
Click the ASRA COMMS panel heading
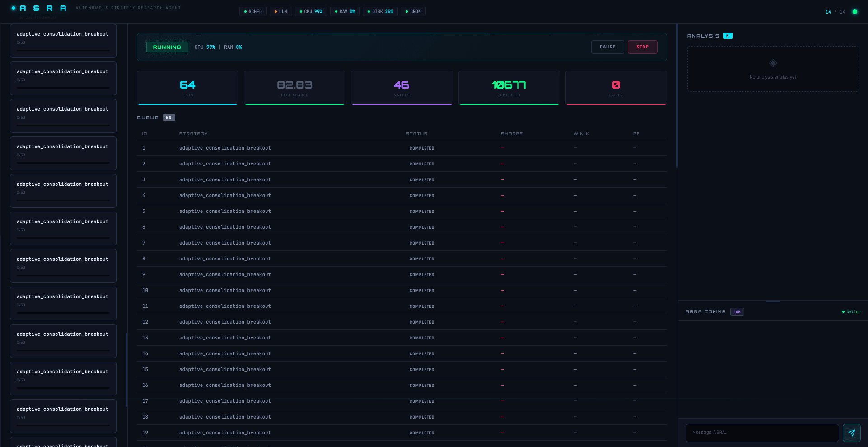(705, 312)
